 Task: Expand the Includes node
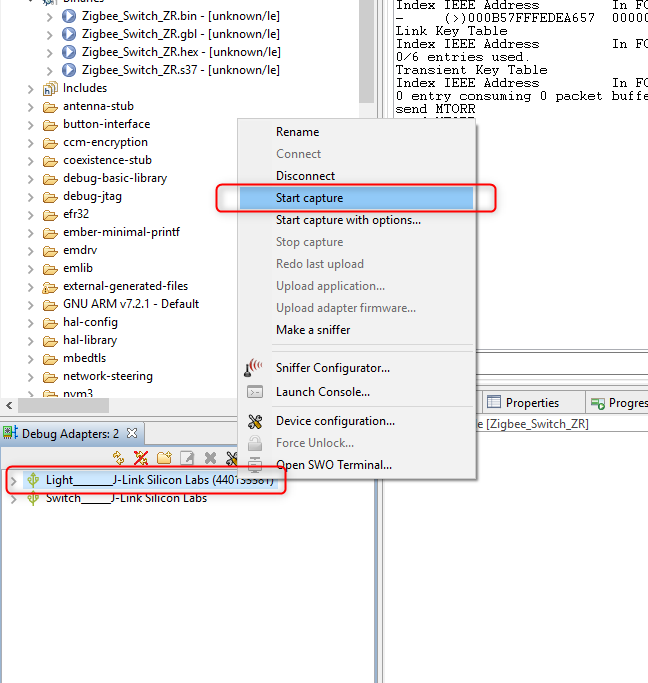click(x=30, y=89)
